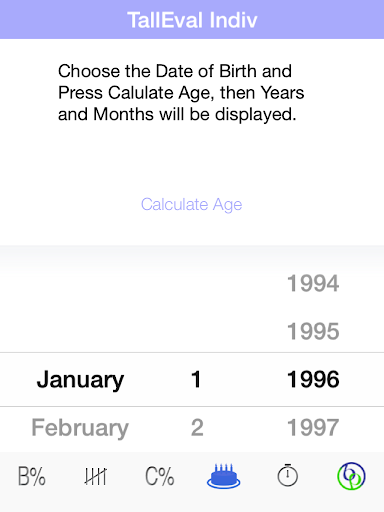This screenshot has width=384, height=512.
Task: Select year 1995 in date picker
Action: click(x=313, y=331)
